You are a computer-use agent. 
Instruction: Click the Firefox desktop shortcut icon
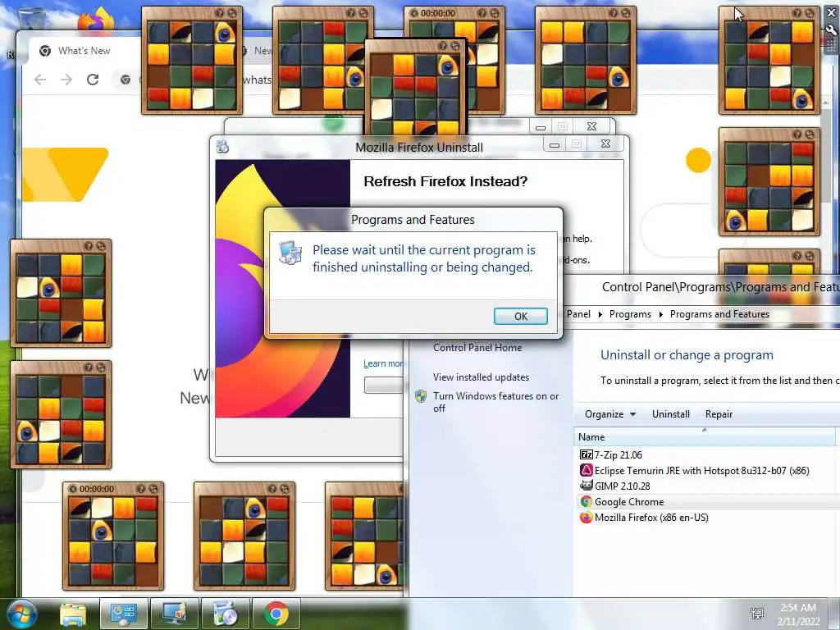96,21
